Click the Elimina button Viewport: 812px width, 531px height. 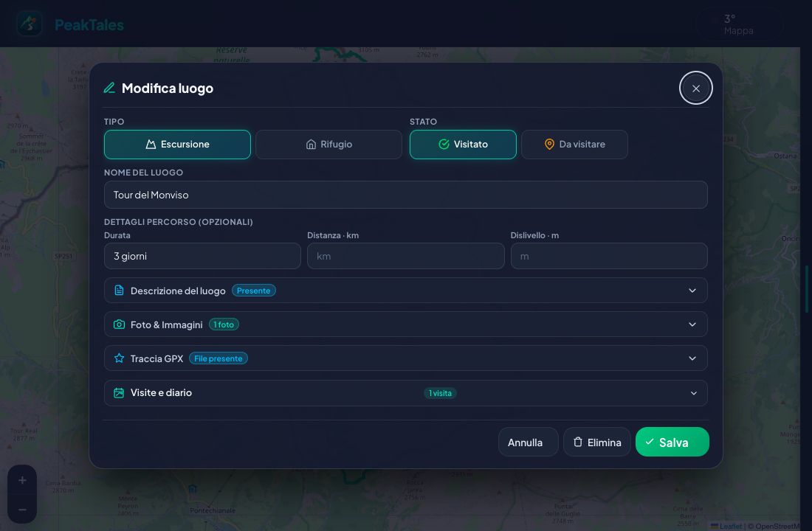coord(597,442)
